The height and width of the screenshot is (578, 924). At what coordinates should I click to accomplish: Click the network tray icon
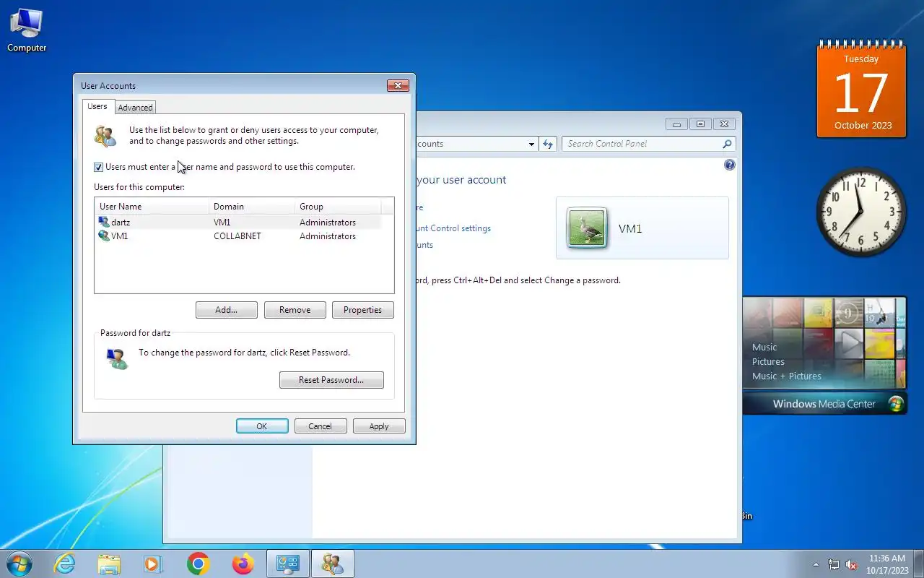click(x=834, y=564)
